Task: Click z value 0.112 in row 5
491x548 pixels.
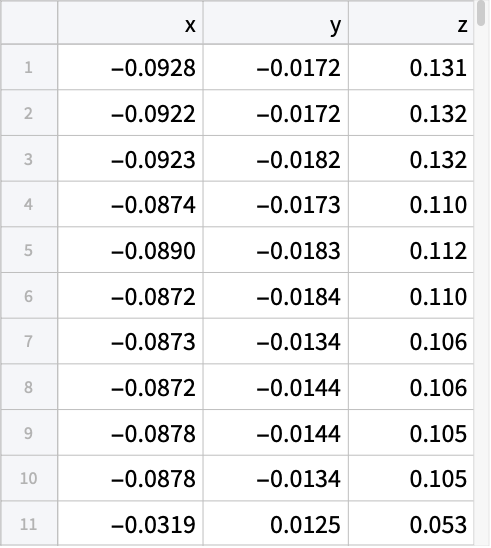Action: (x=438, y=251)
